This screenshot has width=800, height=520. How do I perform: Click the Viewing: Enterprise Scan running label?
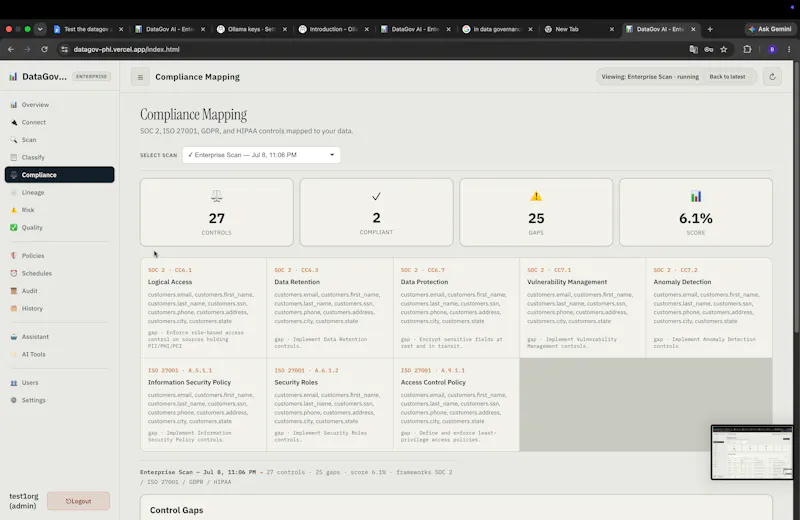[650, 77]
